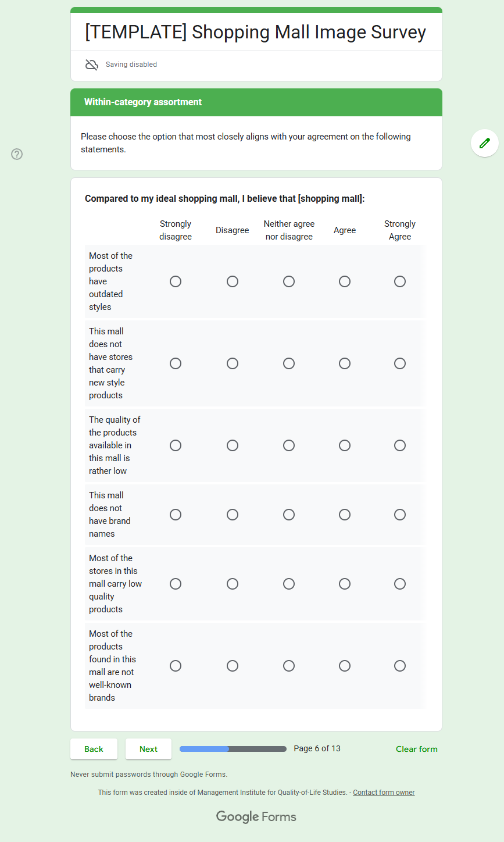Screen dimensions: 504x842
Task: Go back to the previous page
Action: 94,749
